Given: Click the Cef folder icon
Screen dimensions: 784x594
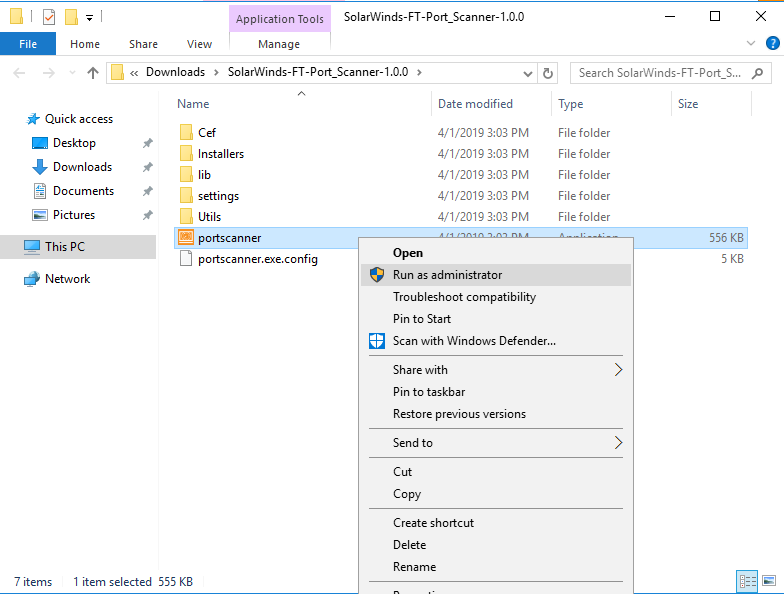Looking at the screenshot, I should (x=186, y=132).
